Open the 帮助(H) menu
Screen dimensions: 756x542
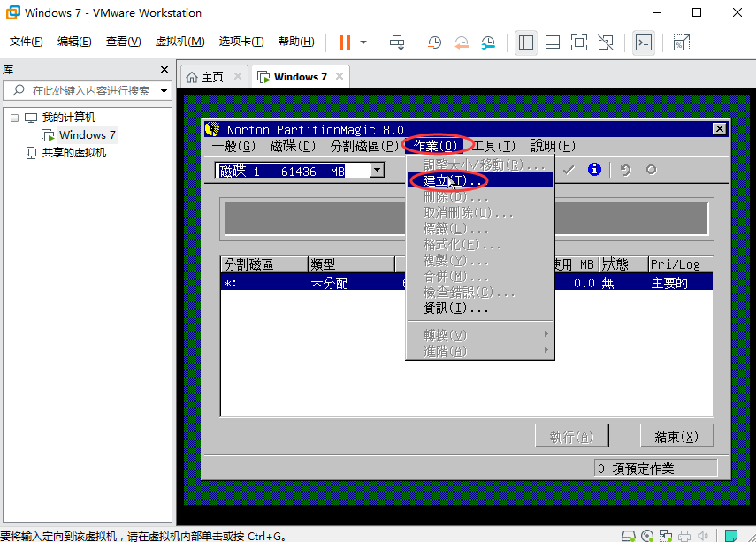296,42
